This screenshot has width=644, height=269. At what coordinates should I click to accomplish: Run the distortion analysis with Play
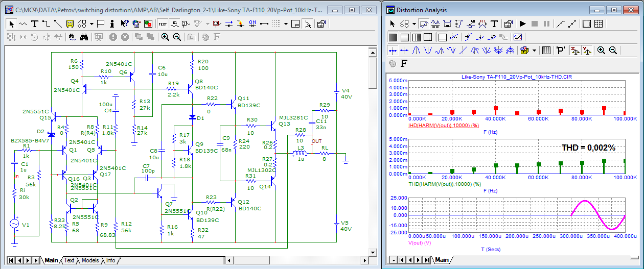522,23
